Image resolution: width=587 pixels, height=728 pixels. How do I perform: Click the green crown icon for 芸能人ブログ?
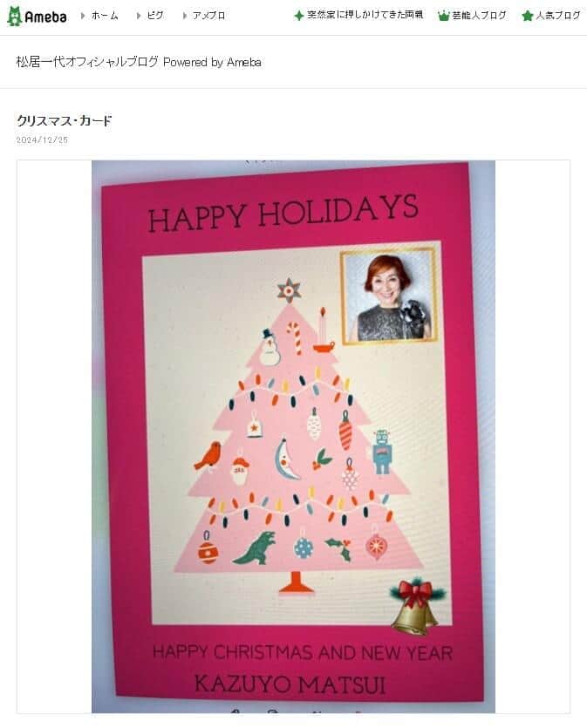click(443, 16)
